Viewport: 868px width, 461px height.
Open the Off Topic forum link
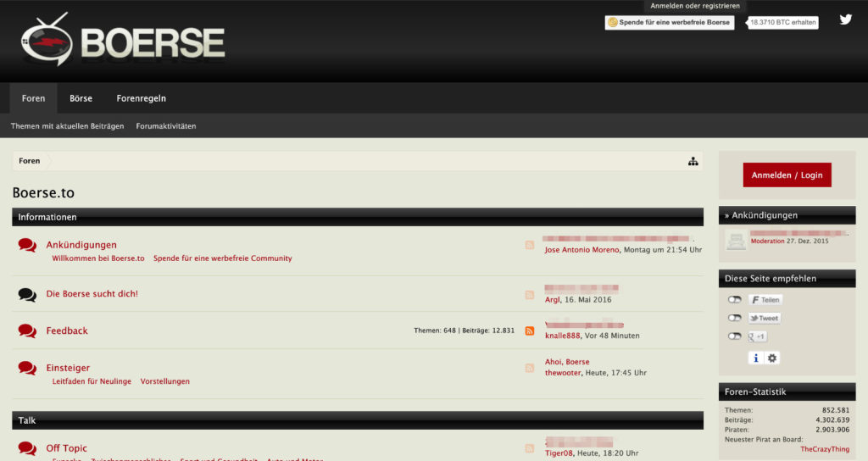tap(66, 448)
